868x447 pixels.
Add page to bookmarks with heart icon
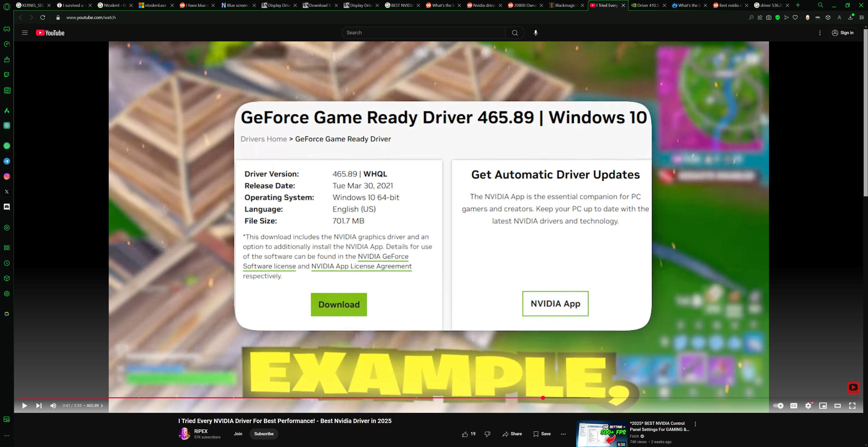(795, 17)
